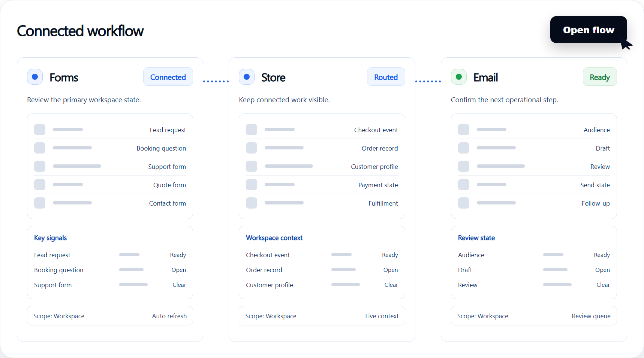Click Contact form label
Screen dimensions: 644x358
click(168, 203)
